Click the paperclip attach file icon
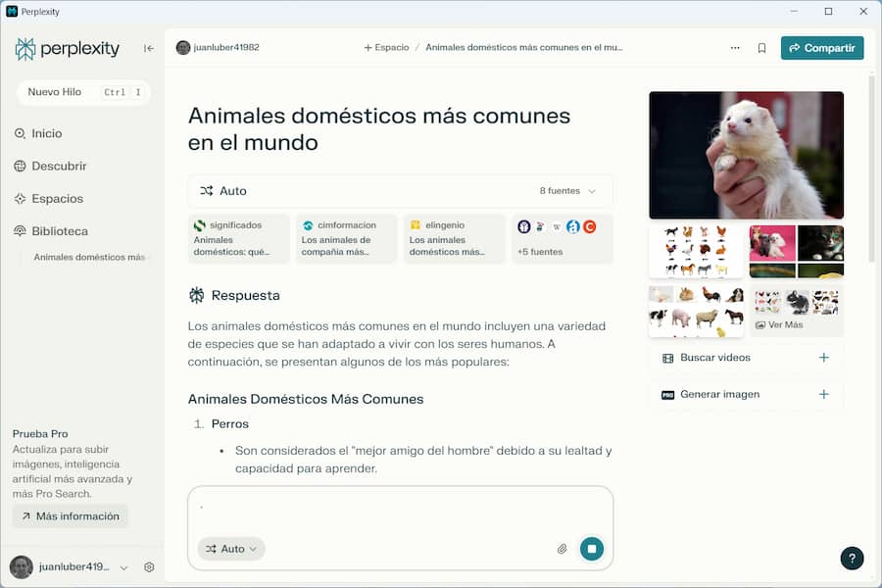882x588 pixels. [563, 549]
